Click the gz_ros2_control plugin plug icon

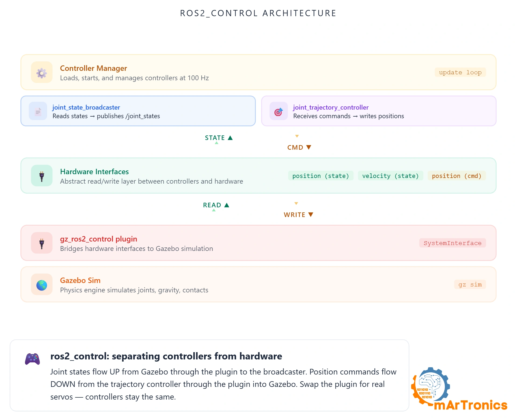click(42, 243)
